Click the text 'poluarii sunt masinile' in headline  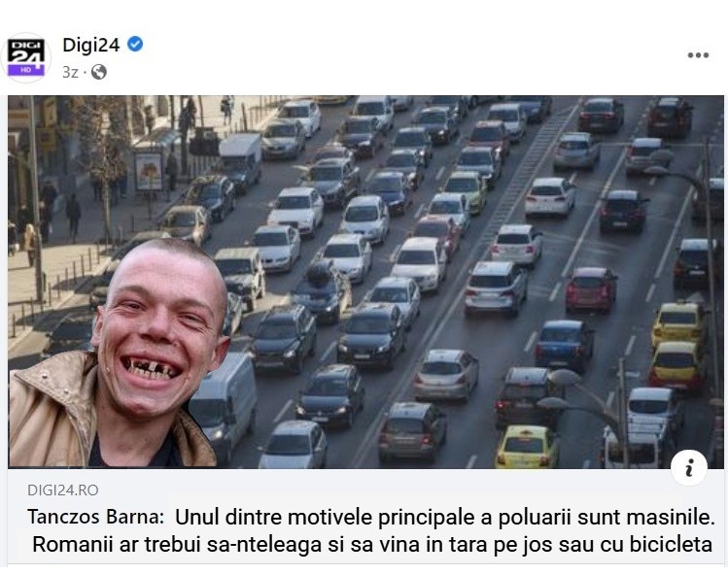pyautogui.click(x=606, y=517)
